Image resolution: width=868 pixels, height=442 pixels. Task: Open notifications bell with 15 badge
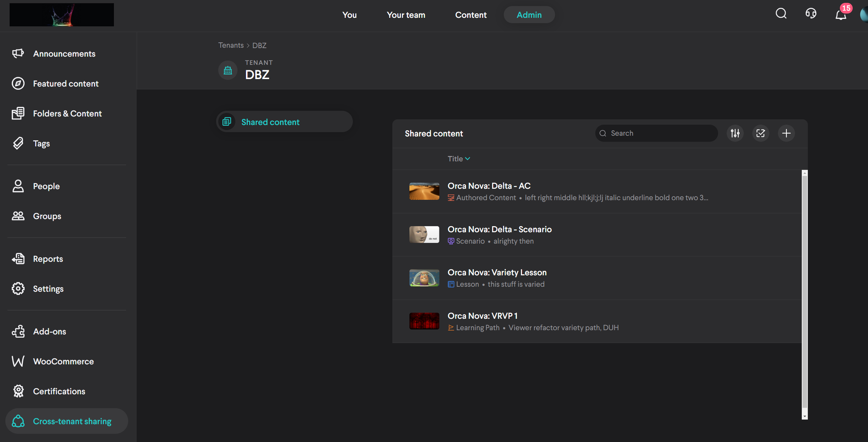coord(841,15)
